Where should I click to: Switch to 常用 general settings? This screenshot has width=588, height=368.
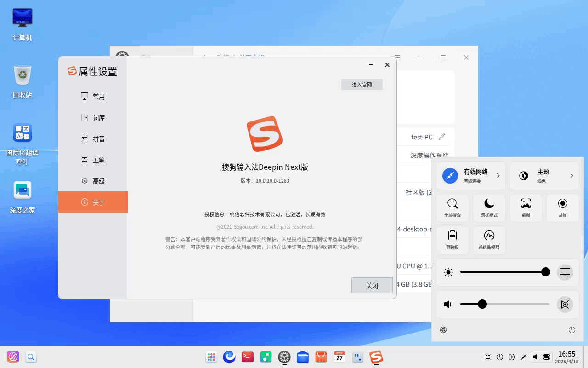(98, 96)
